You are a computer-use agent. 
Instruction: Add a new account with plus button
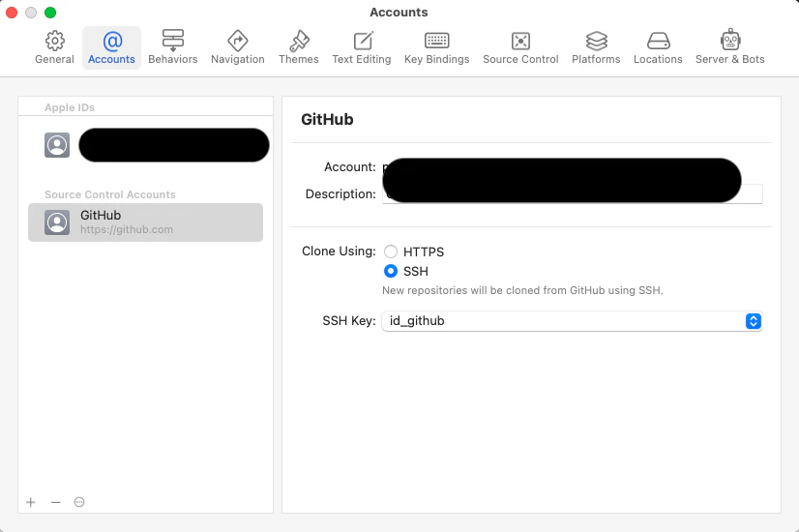pyautogui.click(x=31, y=502)
